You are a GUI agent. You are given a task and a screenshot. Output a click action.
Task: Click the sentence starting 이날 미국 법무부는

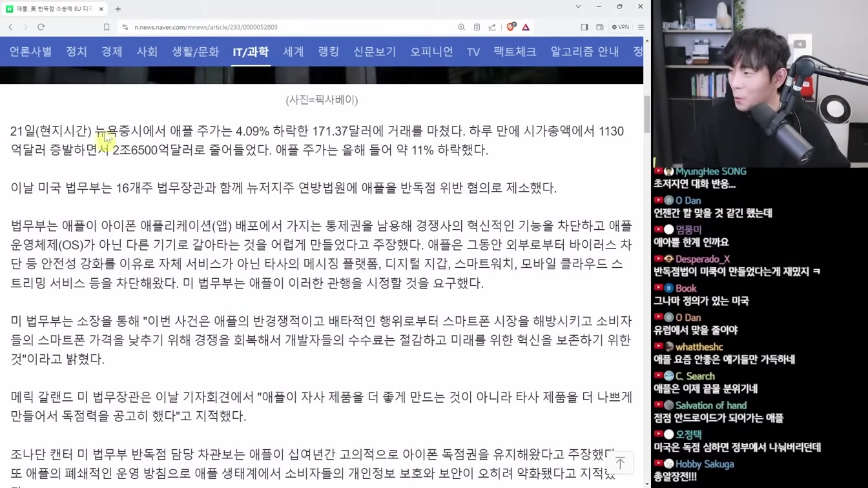pyautogui.click(x=284, y=188)
